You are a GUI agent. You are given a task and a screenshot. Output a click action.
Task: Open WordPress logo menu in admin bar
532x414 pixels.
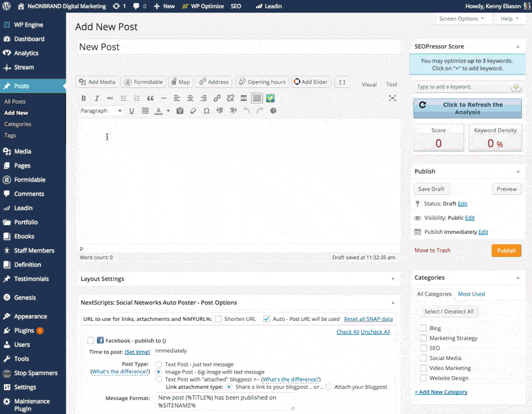[7, 6]
